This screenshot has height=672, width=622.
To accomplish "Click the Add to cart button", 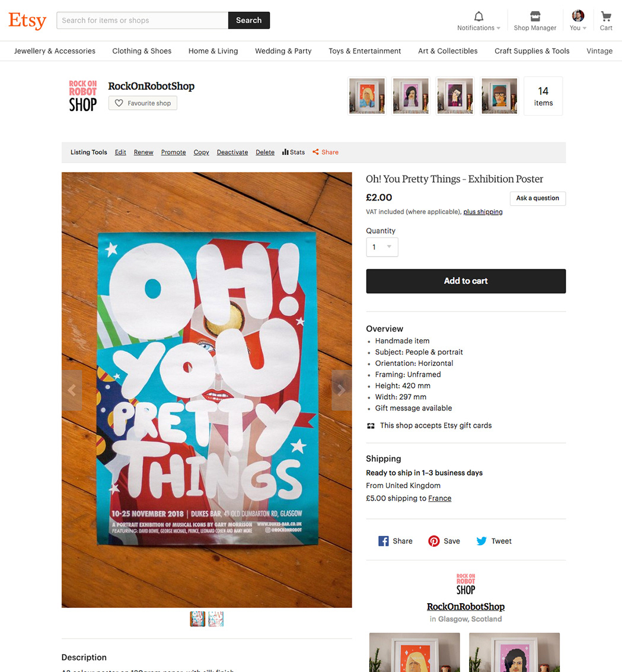I will pos(465,281).
